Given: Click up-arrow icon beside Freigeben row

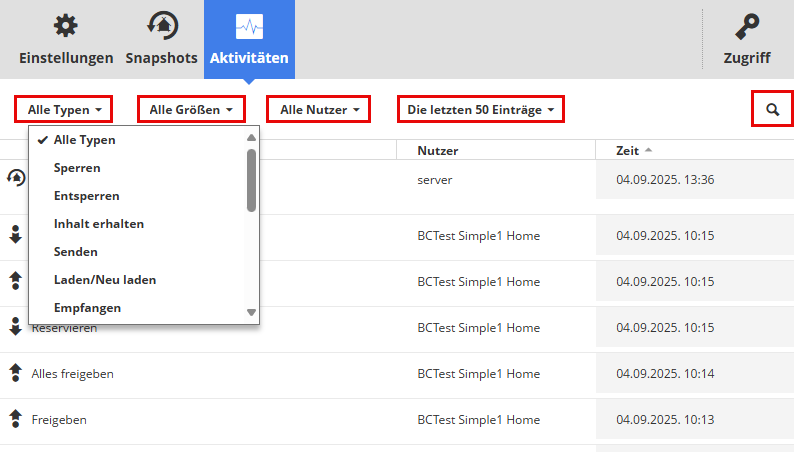Looking at the screenshot, I should tap(15, 419).
